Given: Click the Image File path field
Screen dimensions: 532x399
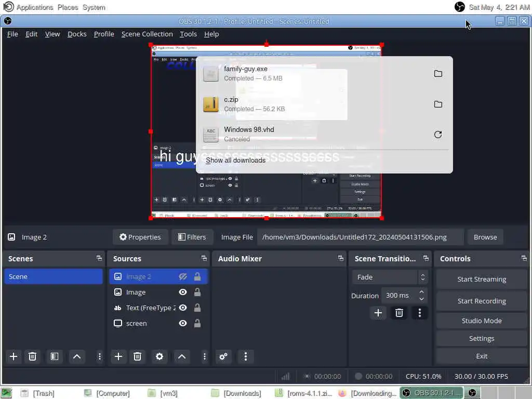Looking at the screenshot, I should pos(360,237).
